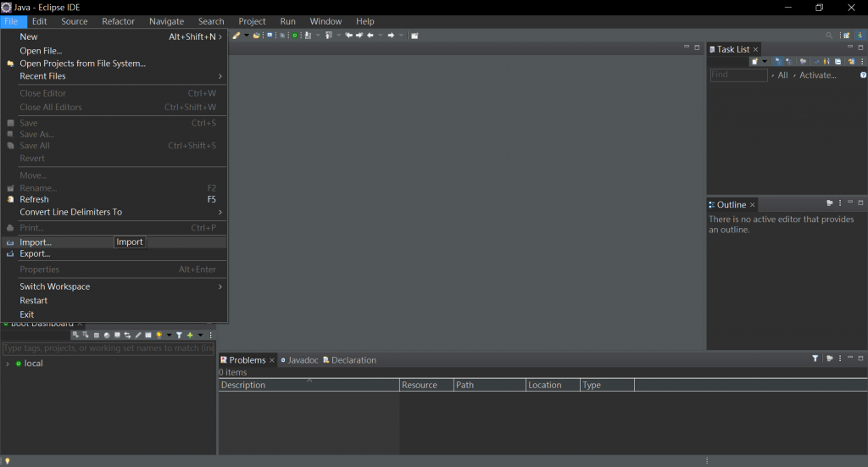Click the Open Perspective icon

coord(847,36)
